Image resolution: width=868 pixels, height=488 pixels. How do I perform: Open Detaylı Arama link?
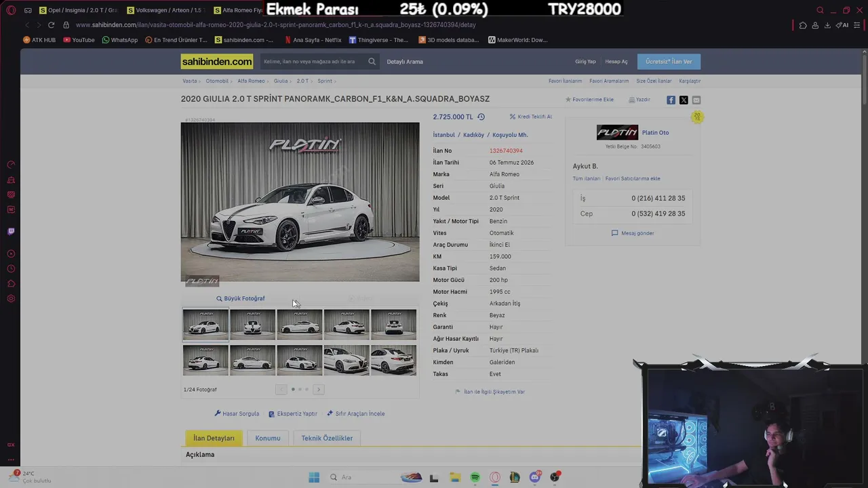(405, 62)
